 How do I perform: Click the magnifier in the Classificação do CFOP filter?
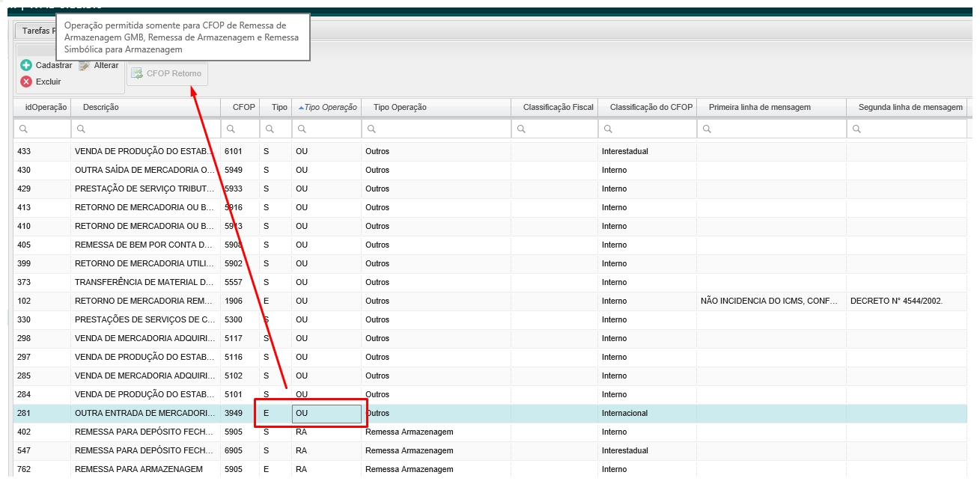[608, 129]
